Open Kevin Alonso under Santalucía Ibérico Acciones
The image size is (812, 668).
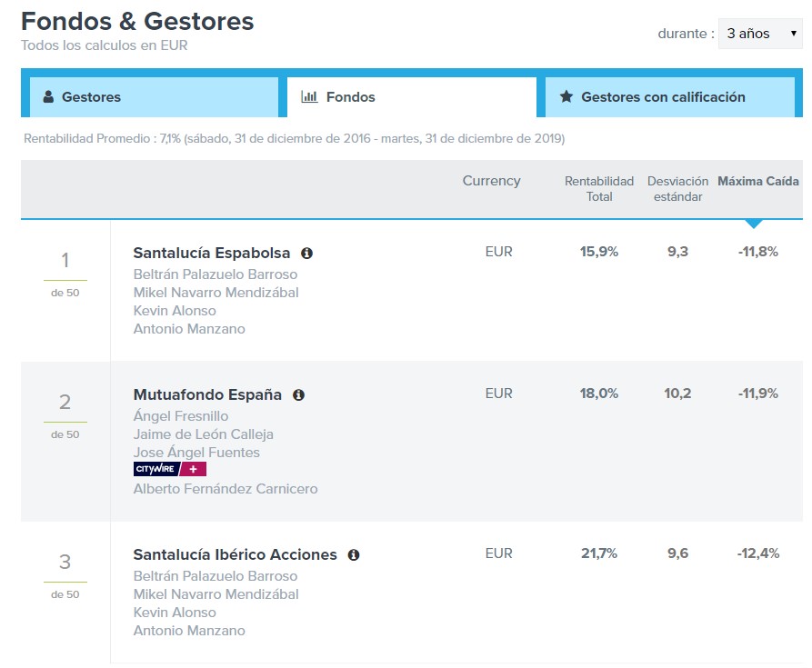tap(175, 613)
